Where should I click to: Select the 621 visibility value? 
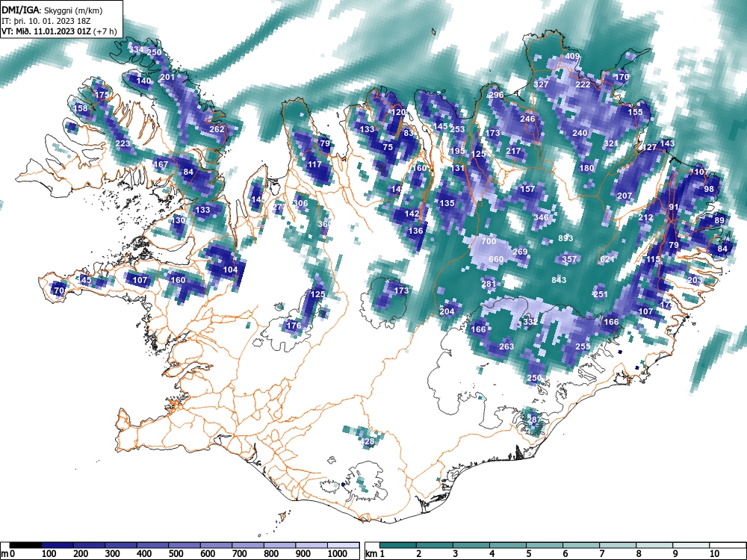[x=607, y=259]
